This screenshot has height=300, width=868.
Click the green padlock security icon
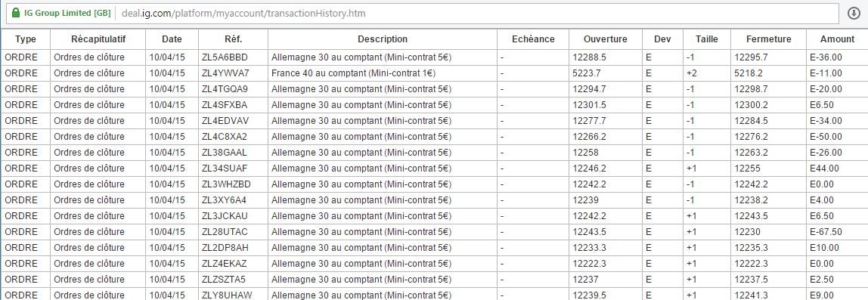click(15, 13)
